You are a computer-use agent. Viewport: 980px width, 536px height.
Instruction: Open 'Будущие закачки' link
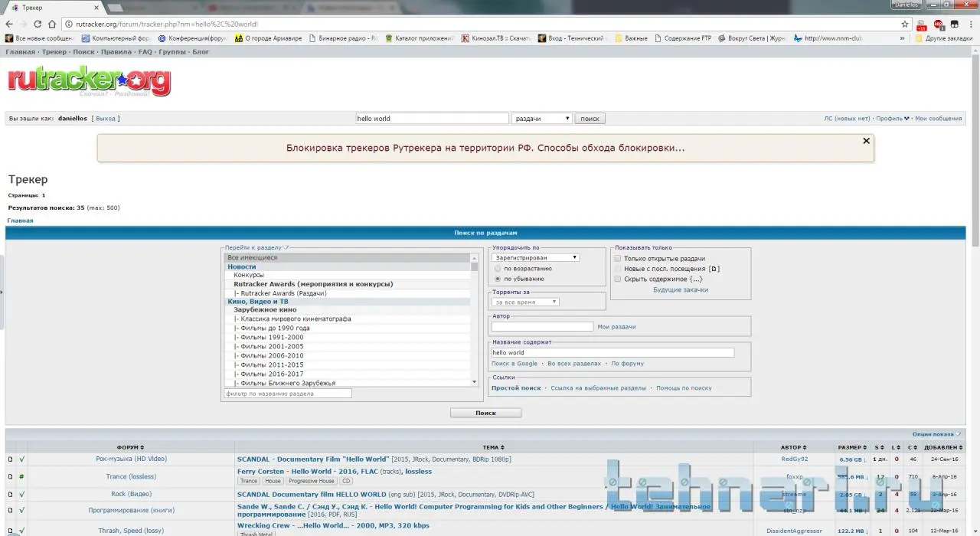point(681,290)
